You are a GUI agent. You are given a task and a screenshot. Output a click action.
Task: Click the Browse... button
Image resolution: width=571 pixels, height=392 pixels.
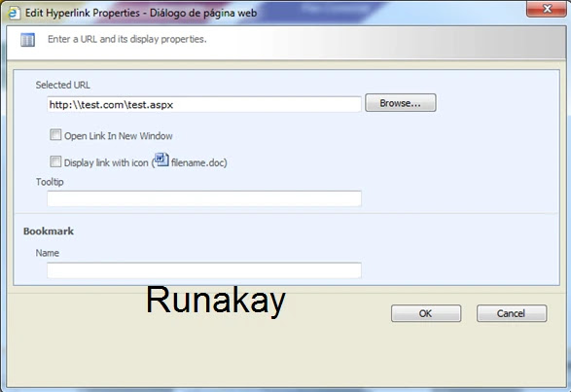click(x=400, y=103)
